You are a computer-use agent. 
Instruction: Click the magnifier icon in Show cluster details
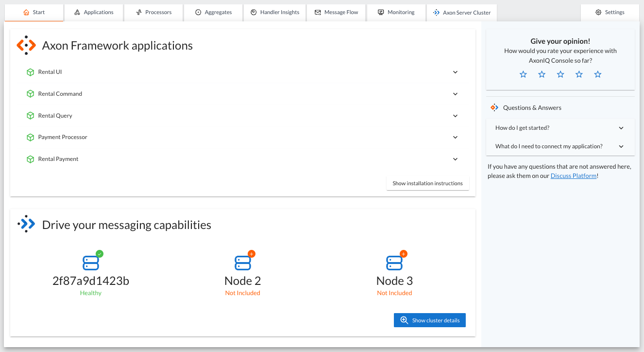click(404, 320)
